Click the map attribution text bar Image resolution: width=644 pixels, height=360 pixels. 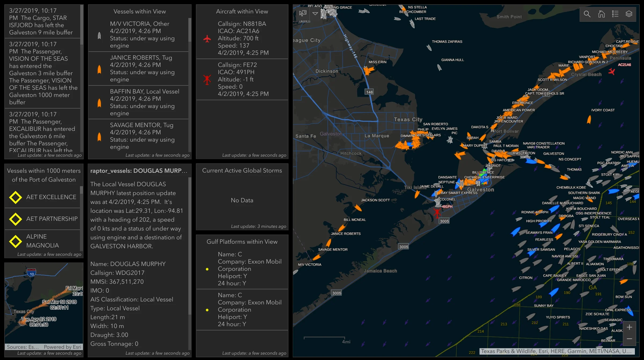coord(557,351)
